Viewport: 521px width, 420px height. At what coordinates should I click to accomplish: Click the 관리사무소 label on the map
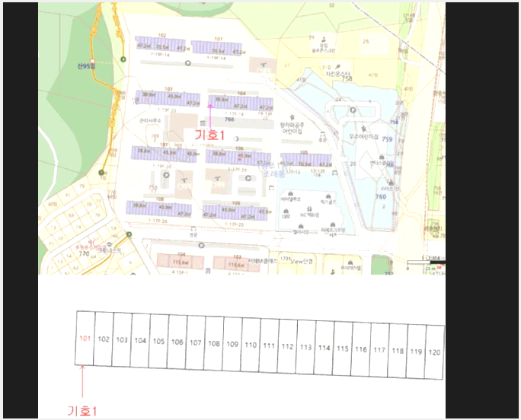pos(150,121)
